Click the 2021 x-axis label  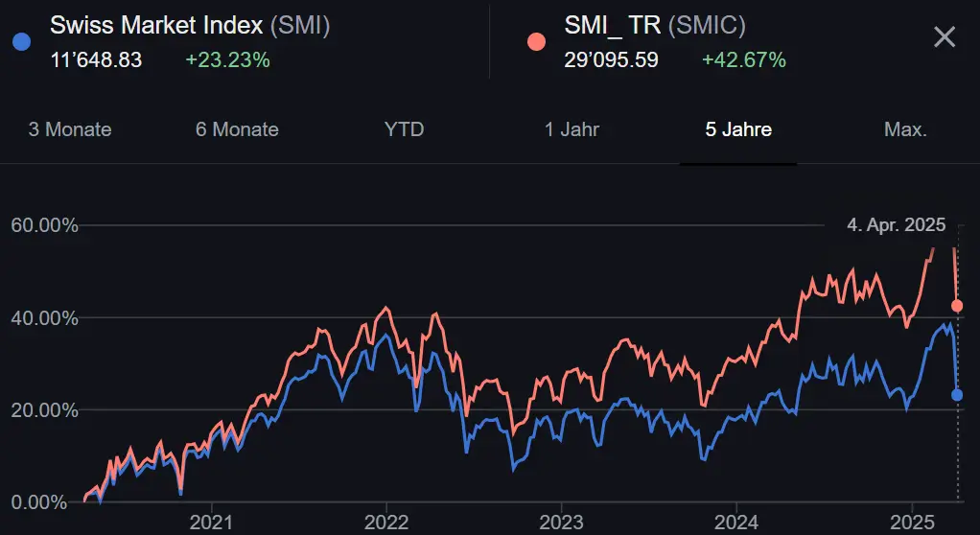coord(211,522)
